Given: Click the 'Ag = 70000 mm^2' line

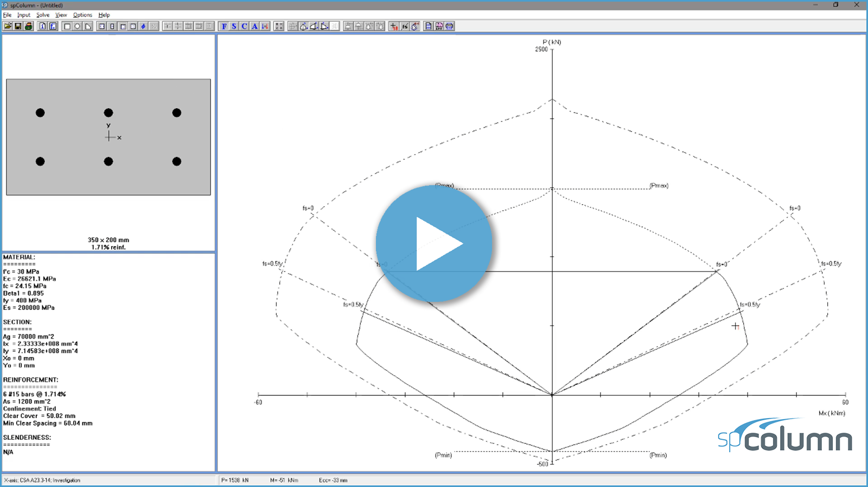Looking at the screenshot, I should tap(28, 337).
